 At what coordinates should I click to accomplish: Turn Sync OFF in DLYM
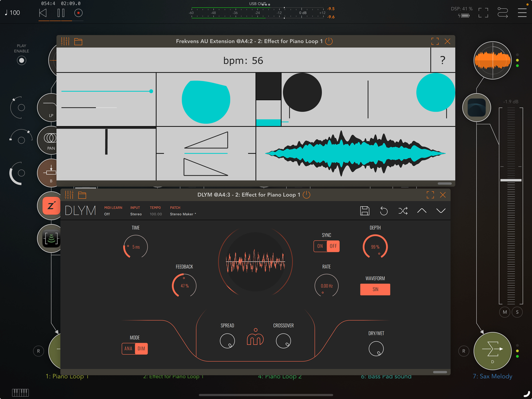(x=333, y=246)
